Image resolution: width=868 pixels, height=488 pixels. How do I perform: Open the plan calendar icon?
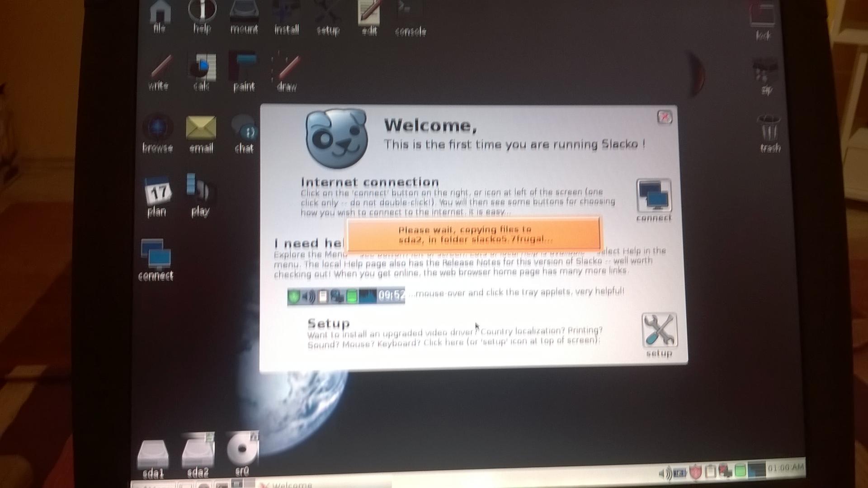tap(157, 198)
